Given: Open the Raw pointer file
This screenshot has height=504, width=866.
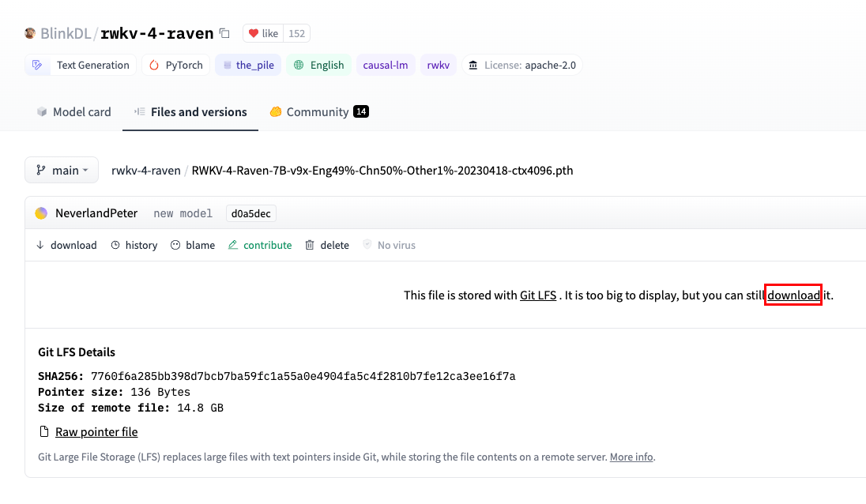Looking at the screenshot, I should click(x=96, y=432).
